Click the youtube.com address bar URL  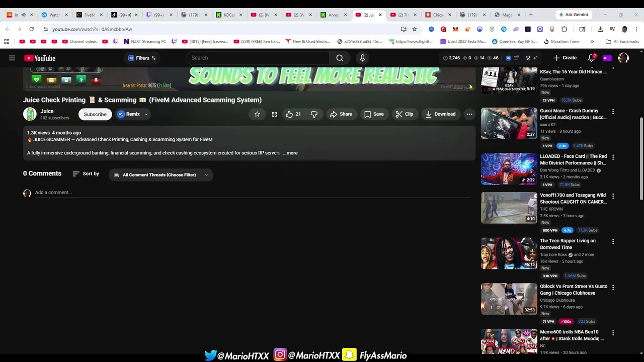pyautogui.click(x=92, y=29)
